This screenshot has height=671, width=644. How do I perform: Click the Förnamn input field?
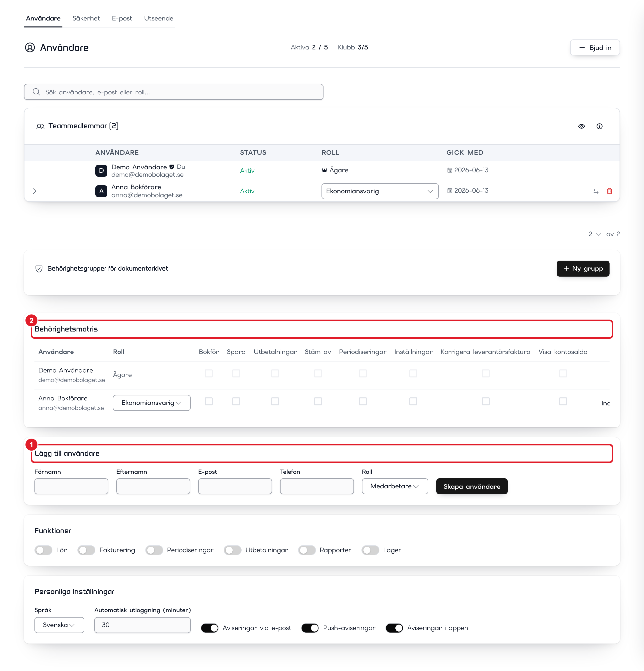click(x=71, y=486)
